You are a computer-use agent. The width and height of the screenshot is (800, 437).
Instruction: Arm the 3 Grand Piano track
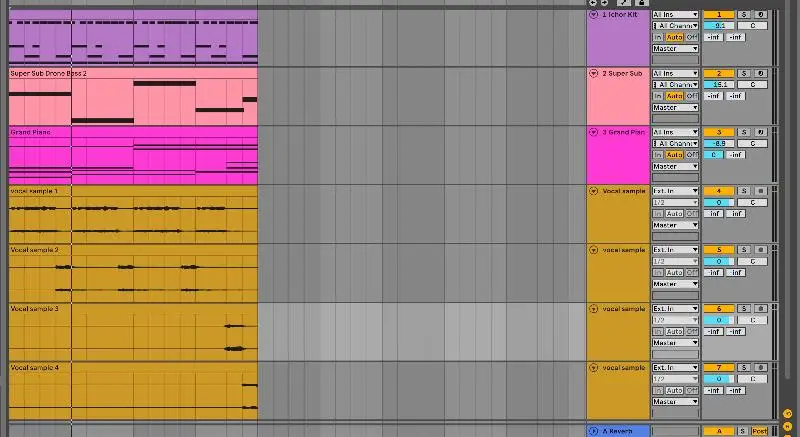(761, 132)
